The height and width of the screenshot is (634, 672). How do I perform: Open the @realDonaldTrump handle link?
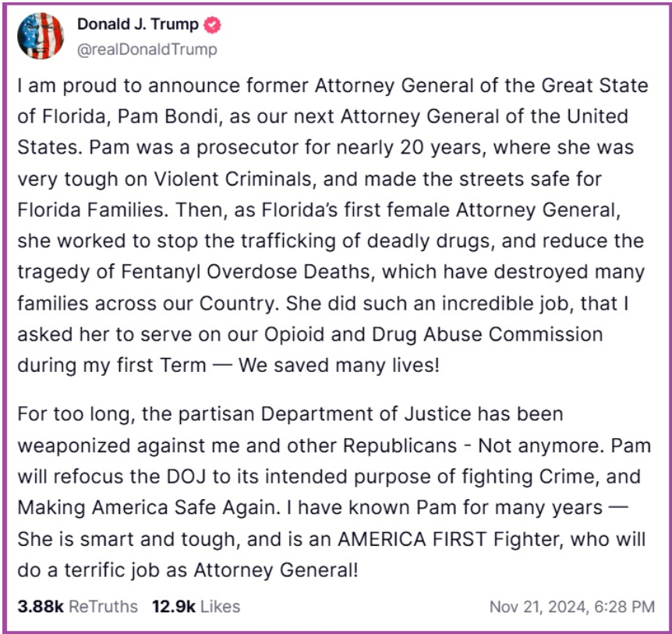click(147, 49)
